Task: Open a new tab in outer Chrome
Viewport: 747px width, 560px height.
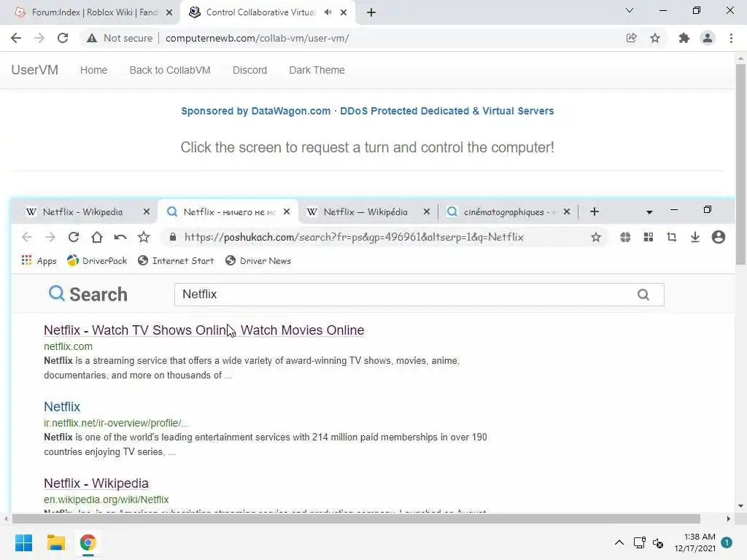Action: (371, 12)
